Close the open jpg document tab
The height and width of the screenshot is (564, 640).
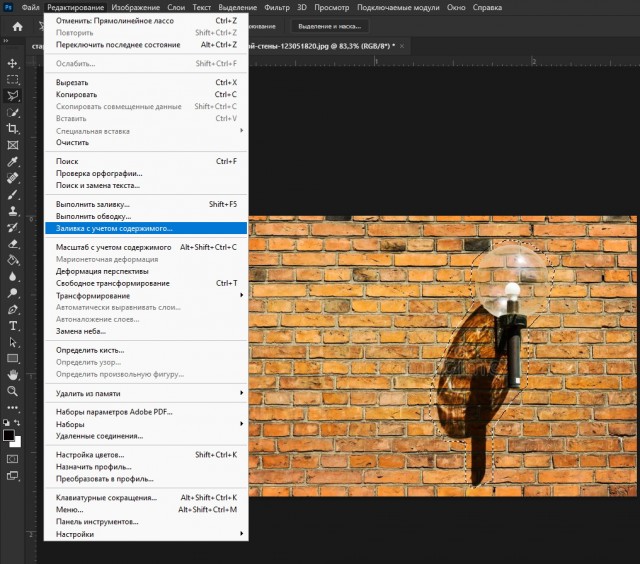pyautogui.click(x=401, y=46)
